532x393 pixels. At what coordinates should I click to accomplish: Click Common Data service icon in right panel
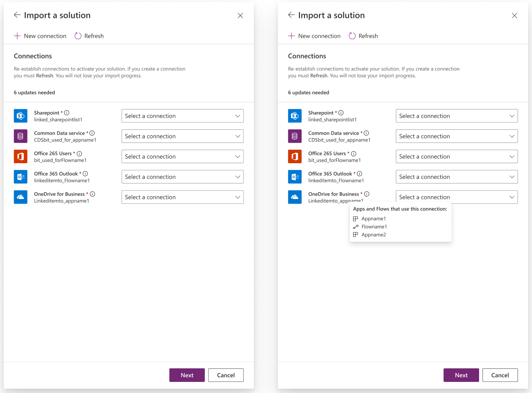[295, 136]
